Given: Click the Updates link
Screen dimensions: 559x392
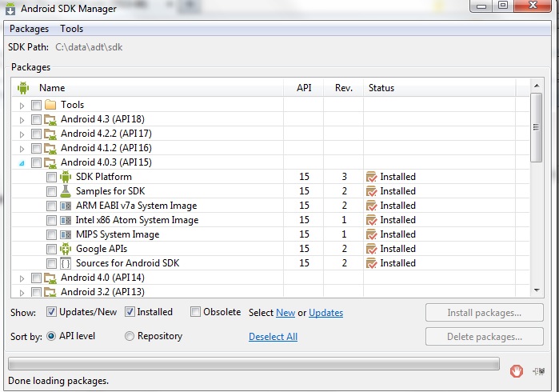Looking at the screenshot, I should (325, 313).
